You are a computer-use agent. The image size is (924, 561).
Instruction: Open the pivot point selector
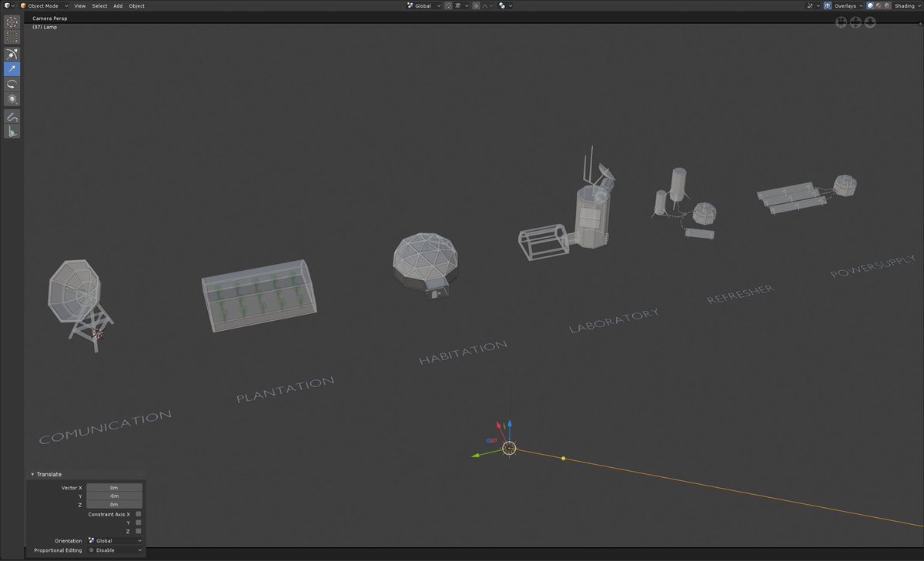505,5
